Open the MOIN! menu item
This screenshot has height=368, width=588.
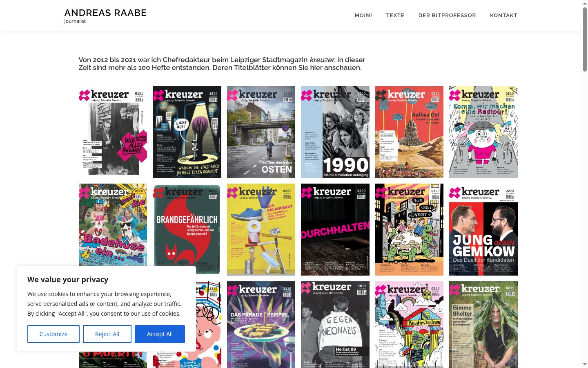[363, 15]
